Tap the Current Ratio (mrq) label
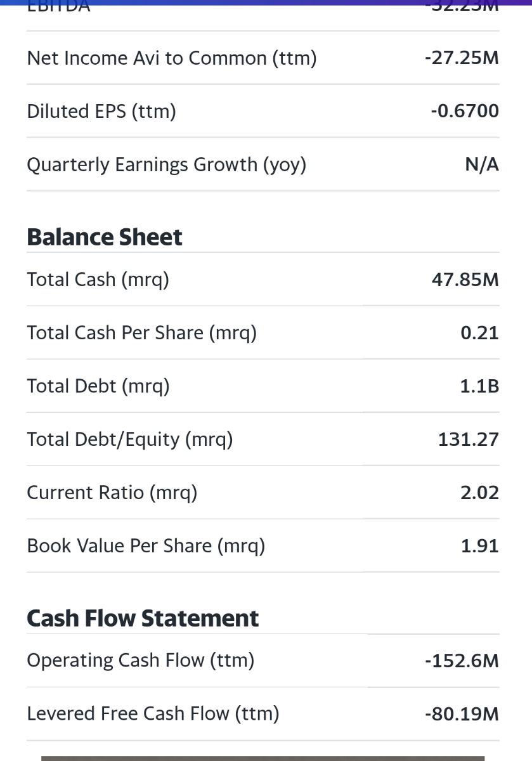 tap(112, 493)
